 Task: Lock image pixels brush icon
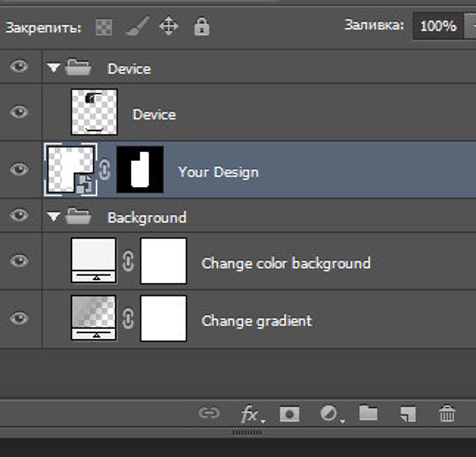(x=137, y=26)
